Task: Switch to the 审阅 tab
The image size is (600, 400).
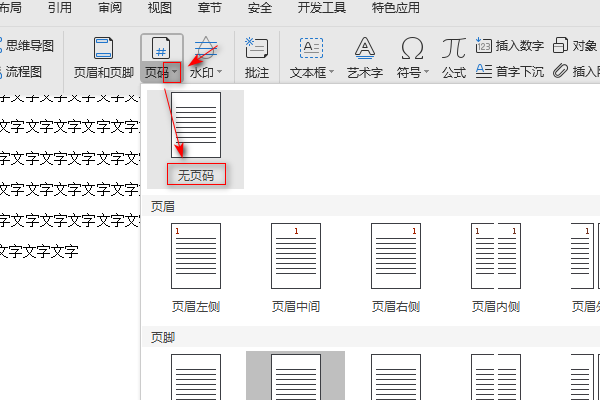Action: 110,8
